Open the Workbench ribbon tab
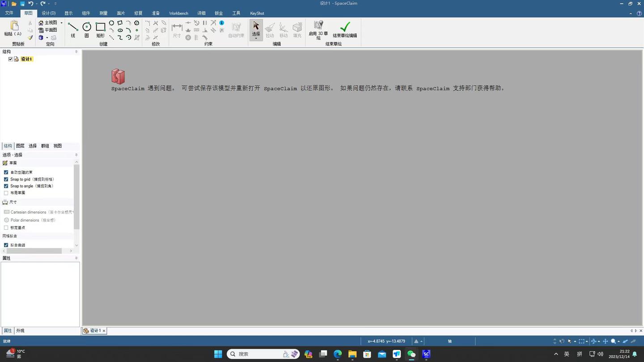Viewport: 644px width, 362px height. pos(178,13)
